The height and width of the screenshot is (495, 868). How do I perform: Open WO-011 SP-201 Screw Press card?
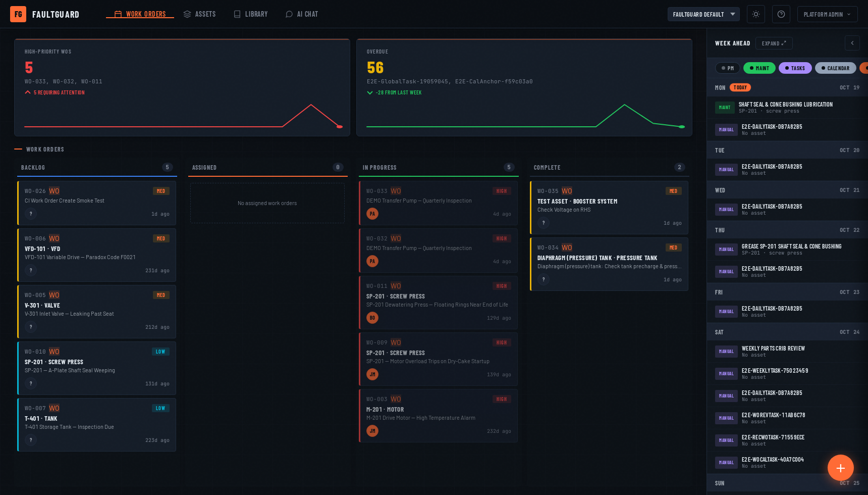coord(439,303)
